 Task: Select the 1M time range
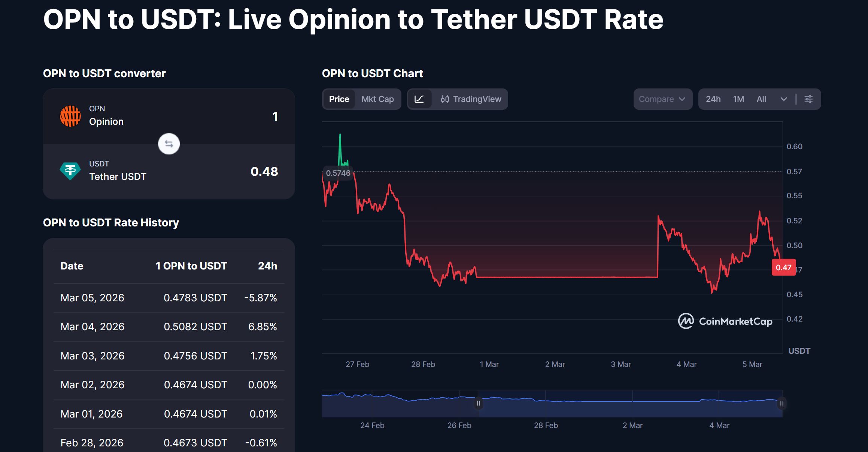(x=738, y=99)
